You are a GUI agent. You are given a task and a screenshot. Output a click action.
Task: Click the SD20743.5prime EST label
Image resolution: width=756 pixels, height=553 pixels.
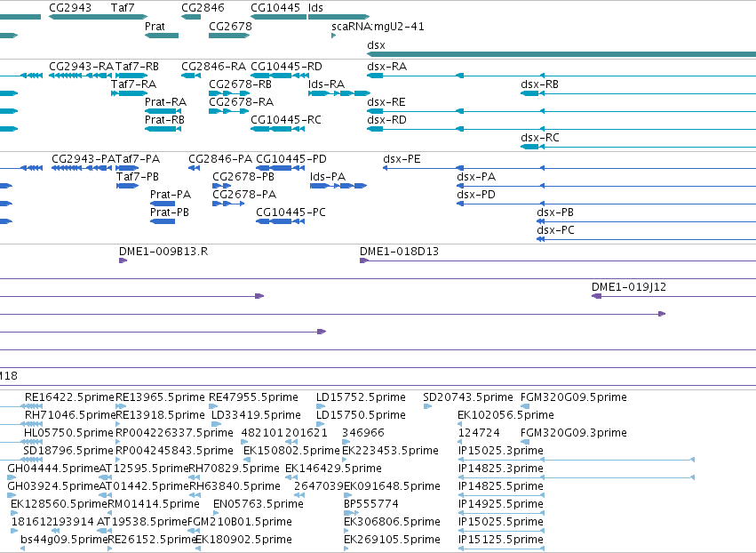pos(468,397)
